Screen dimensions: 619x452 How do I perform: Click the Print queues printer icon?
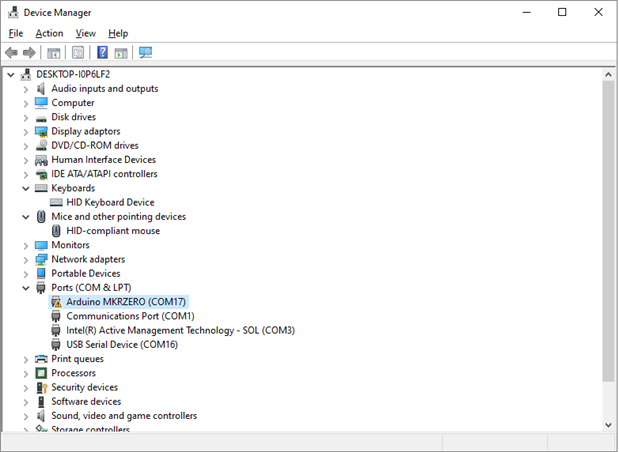(x=41, y=359)
